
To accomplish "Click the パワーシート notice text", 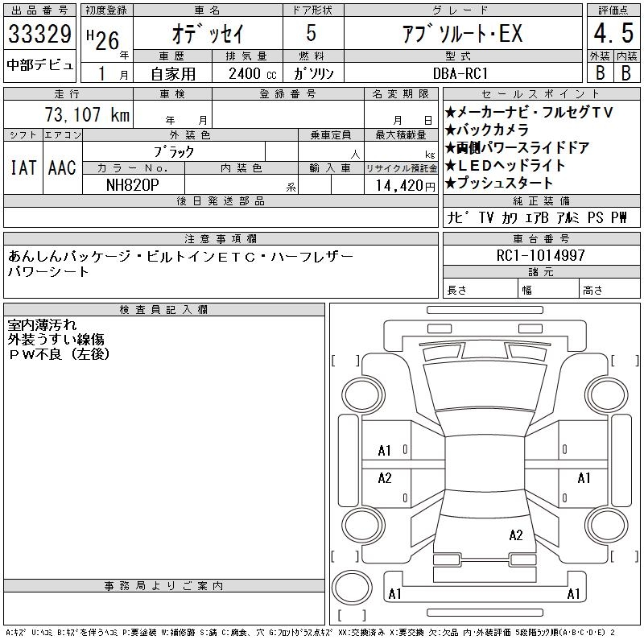I will [x=48, y=271].
